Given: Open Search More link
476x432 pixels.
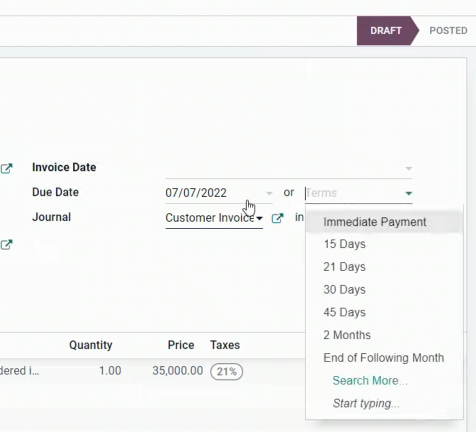Looking at the screenshot, I should coord(370,380).
